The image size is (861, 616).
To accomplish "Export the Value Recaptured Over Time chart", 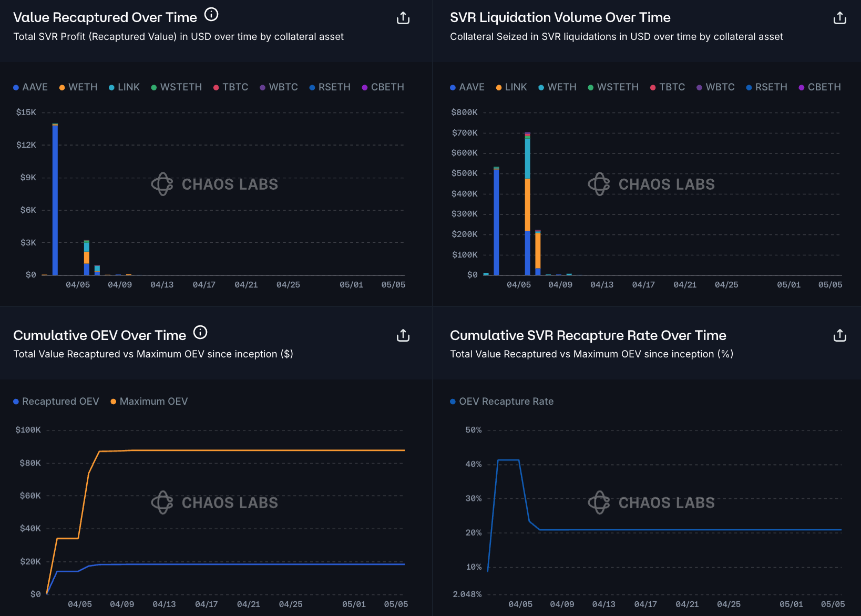I will click(403, 17).
